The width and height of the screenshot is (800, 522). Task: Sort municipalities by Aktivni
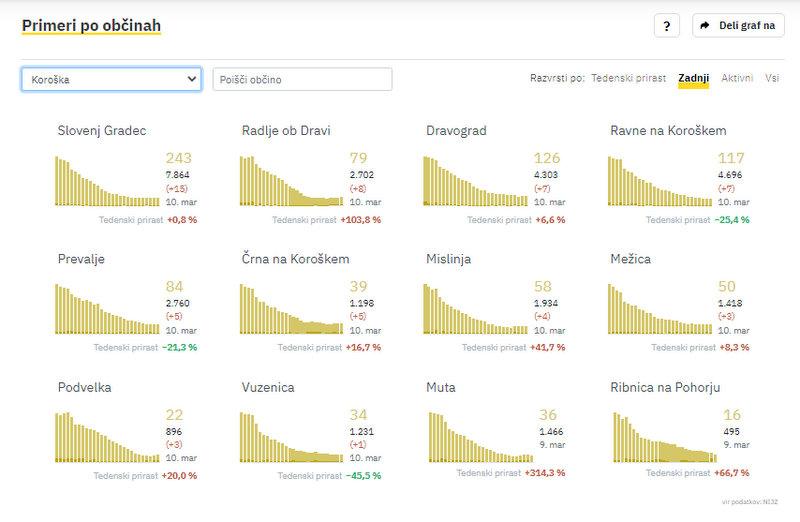click(x=737, y=78)
